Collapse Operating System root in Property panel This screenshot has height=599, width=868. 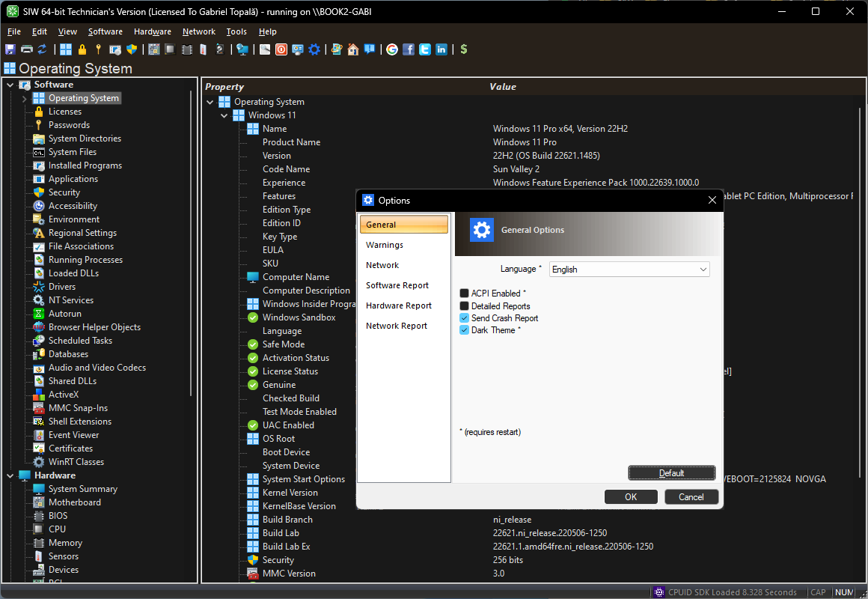(210, 102)
